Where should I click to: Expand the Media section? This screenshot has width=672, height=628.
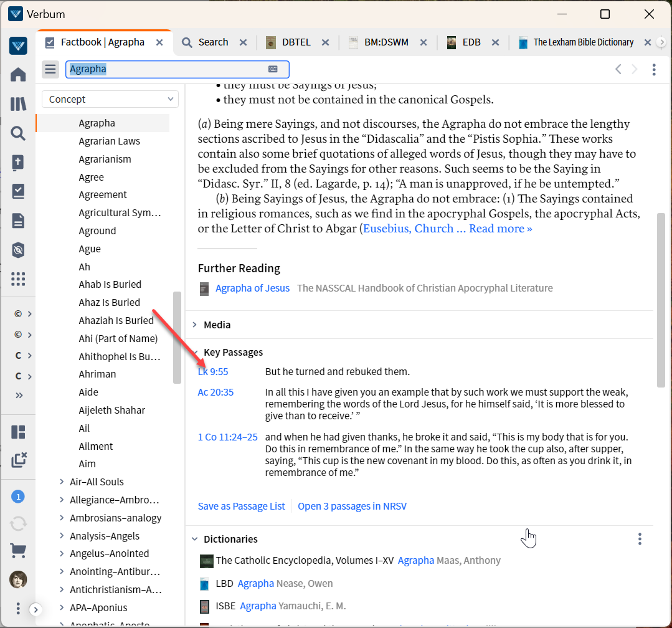tap(194, 325)
